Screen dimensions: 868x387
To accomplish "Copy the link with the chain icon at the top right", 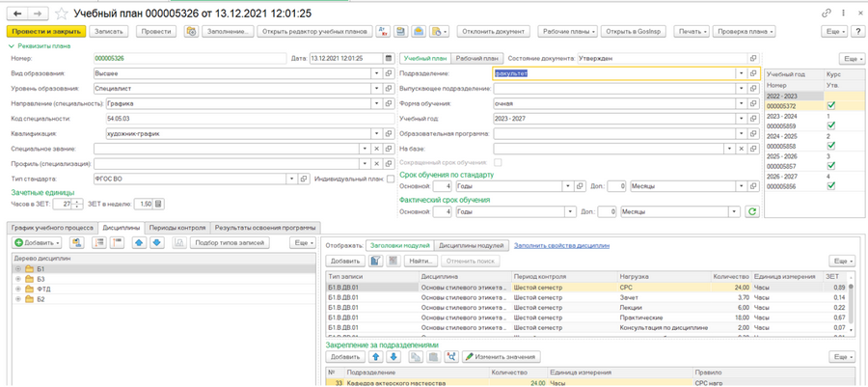I will tap(827, 13).
